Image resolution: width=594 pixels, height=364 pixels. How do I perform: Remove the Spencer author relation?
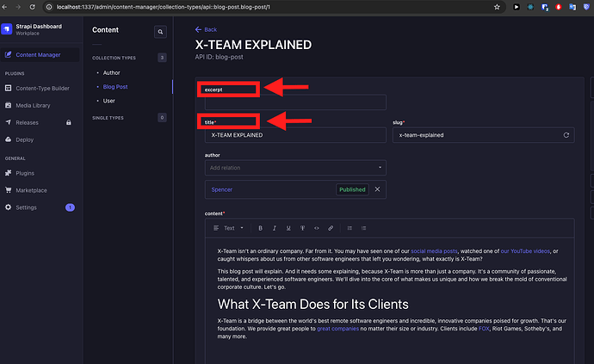[x=377, y=189]
